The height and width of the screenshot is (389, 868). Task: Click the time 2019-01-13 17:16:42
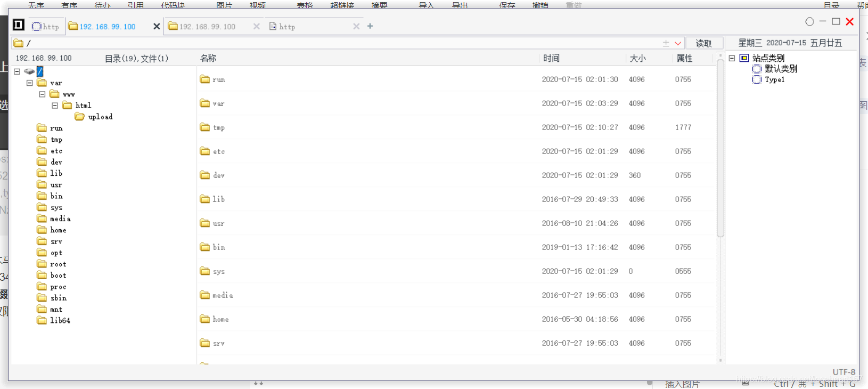coord(580,247)
